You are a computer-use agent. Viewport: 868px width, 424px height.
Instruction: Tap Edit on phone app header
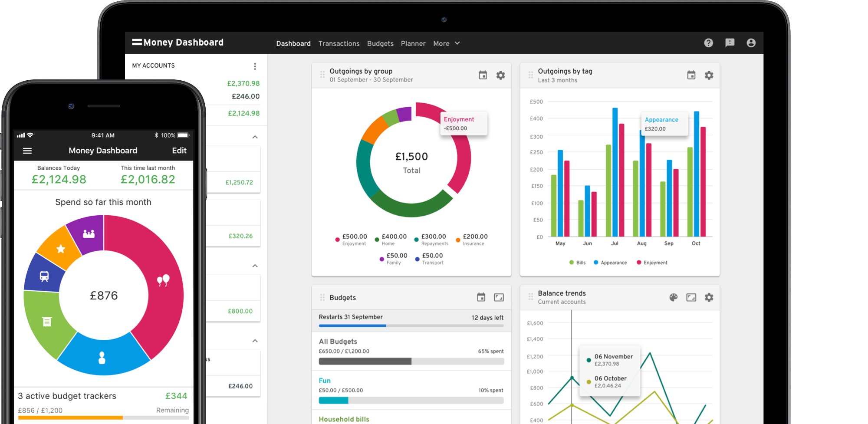click(x=179, y=151)
